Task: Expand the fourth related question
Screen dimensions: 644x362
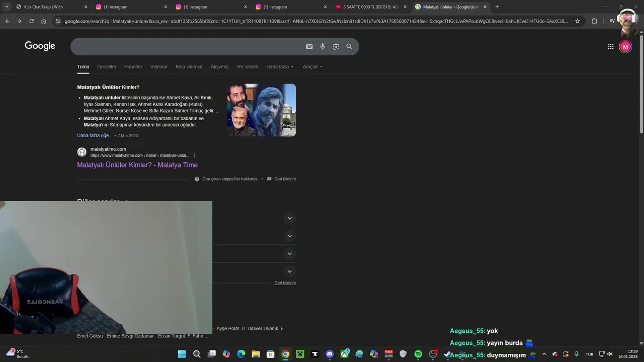Action: tap(289, 271)
